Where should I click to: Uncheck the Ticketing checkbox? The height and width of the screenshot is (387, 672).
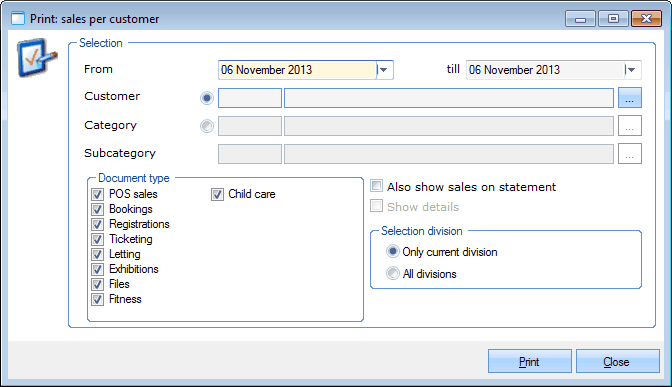[x=97, y=239]
